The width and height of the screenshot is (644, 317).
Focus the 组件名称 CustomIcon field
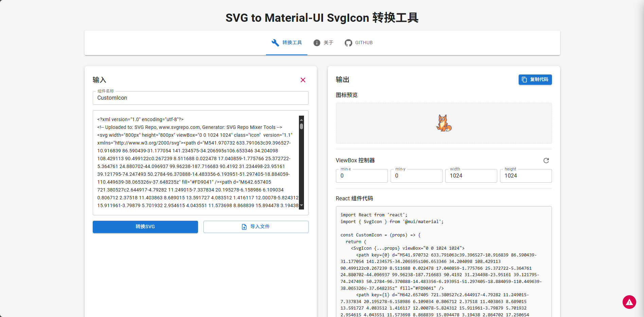coord(200,98)
